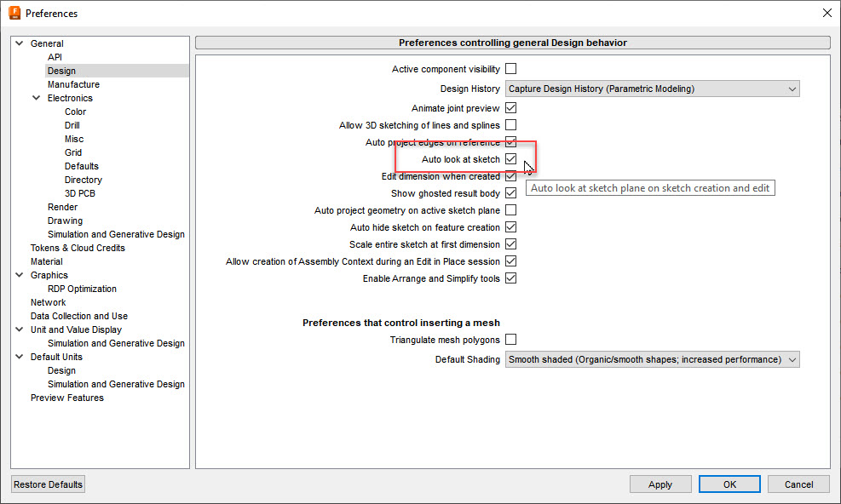The image size is (841, 504).
Task: Open the Default Shading dropdown
Action: coord(652,359)
